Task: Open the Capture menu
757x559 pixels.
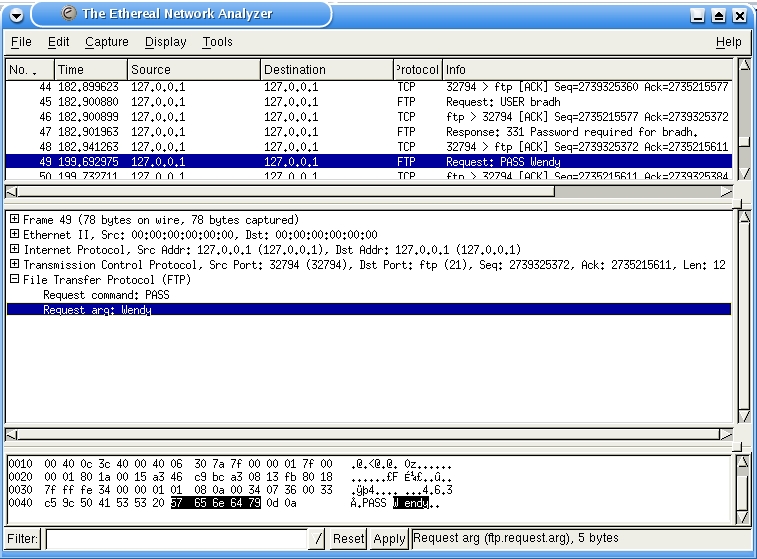Action: (107, 42)
